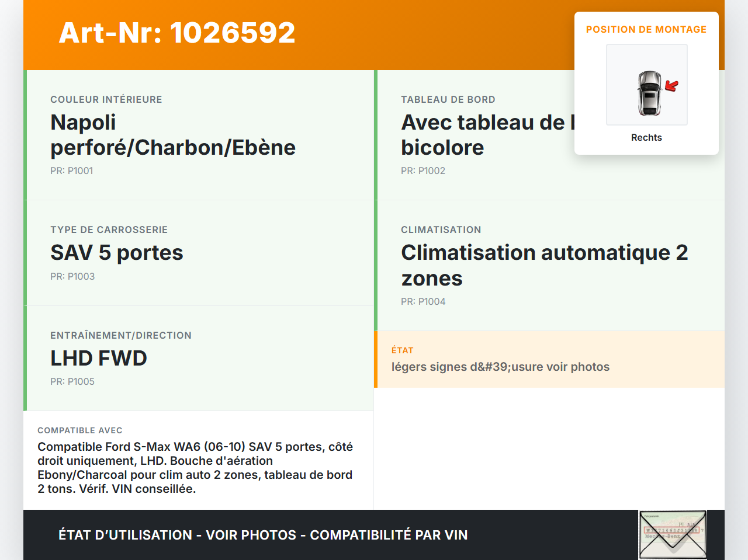Click the Ford S-Max compatibility description text
The image size is (748, 560).
[195, 468]
